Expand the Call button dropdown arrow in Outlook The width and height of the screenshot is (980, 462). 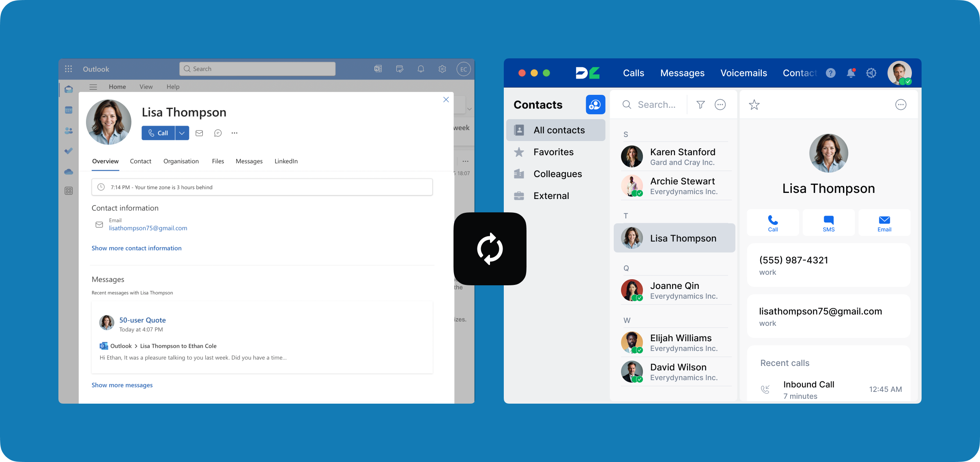pyautogui.click(x=182, y=133)
